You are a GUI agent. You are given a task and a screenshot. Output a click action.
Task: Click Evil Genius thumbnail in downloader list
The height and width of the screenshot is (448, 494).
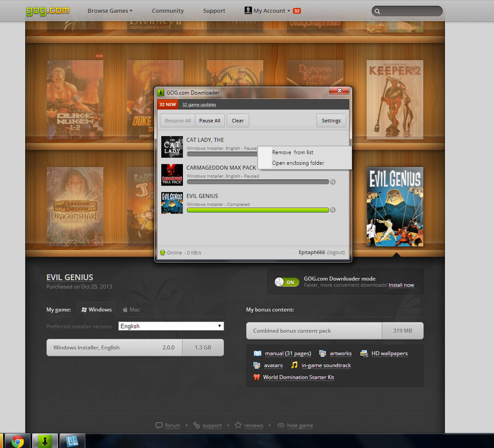tap(172, 203)
